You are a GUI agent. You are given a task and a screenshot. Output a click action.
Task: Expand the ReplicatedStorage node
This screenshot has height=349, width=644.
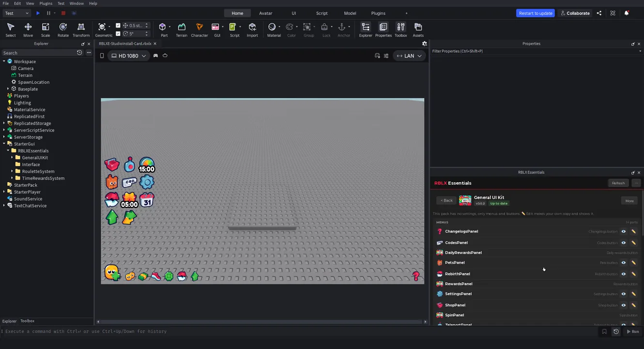point(4,123)
